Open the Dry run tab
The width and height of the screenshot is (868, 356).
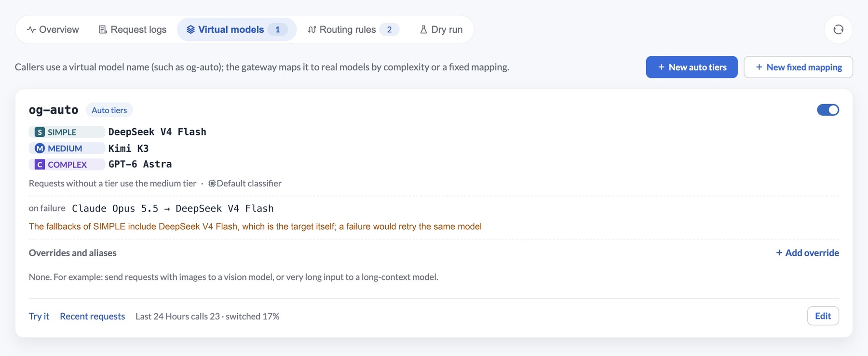point(441,29)
